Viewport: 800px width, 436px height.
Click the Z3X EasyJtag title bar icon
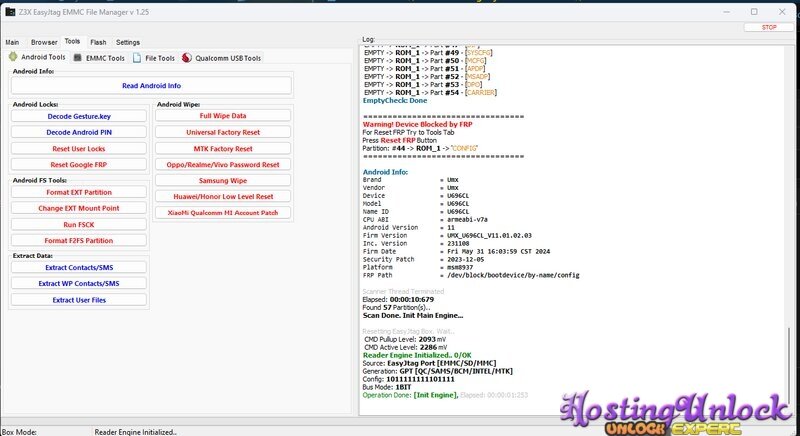click(9, 10)
